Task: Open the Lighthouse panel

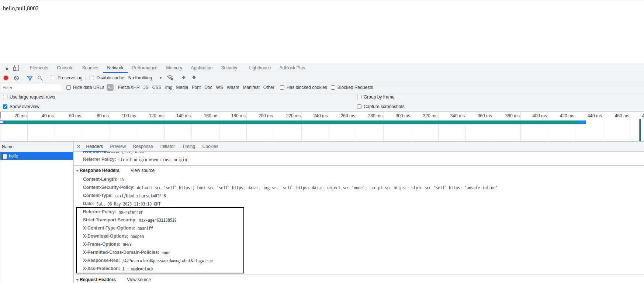Action: pyautogui.click(x=260, y=68)
